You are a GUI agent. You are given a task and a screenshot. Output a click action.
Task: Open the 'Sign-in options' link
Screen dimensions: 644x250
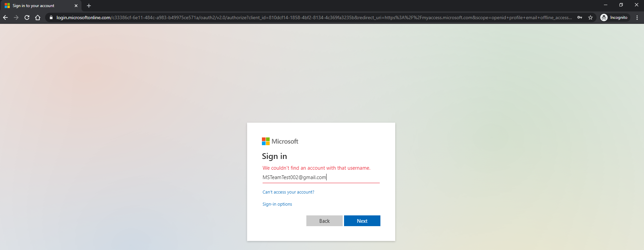coord(277,204)
